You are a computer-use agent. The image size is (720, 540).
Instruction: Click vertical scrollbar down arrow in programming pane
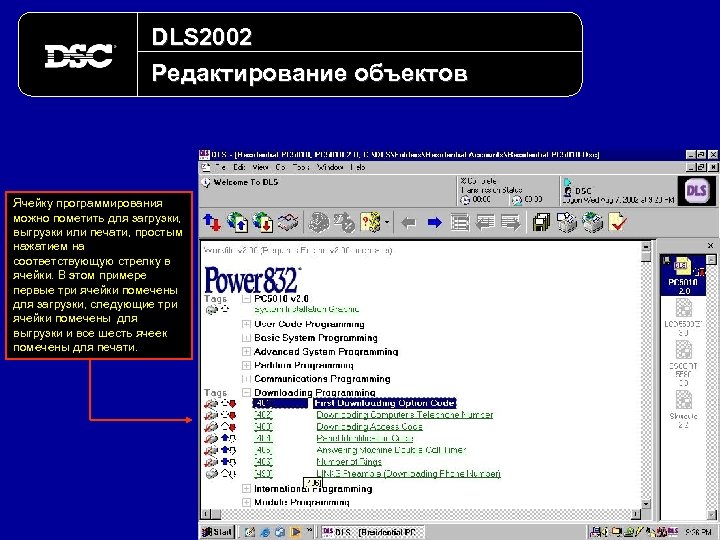coord(646,504)
